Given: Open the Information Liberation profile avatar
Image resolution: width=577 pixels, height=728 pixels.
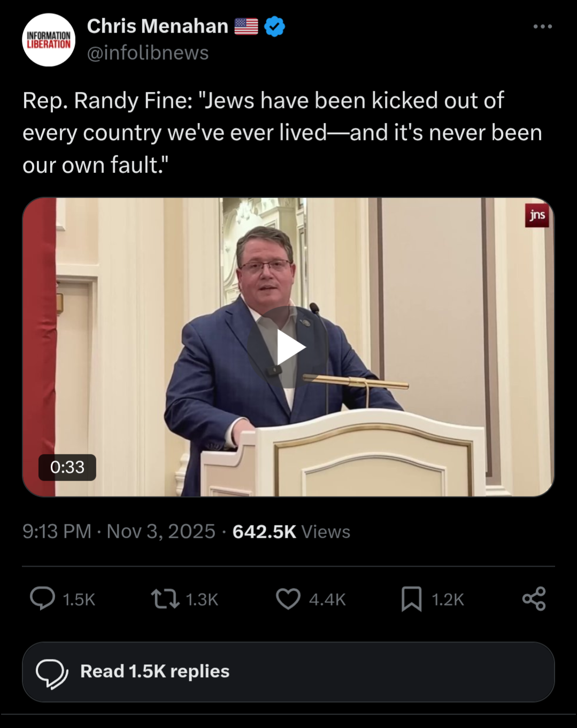Looking at the screenshot, I should point(49,40).
